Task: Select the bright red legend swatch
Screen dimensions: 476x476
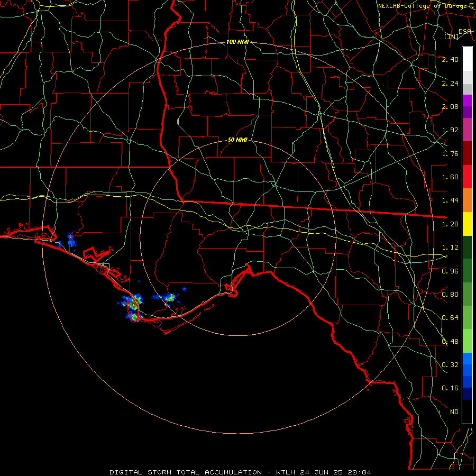Action: click(x=467, y=177)
